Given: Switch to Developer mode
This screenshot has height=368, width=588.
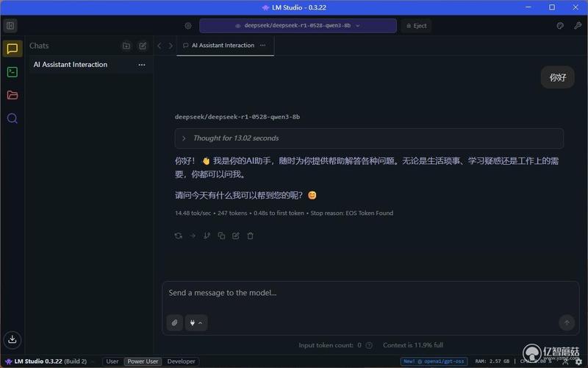Looking at the screenshot, I should [x=181, y=361].
